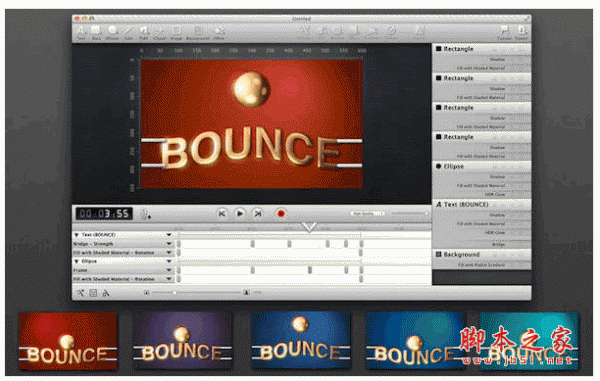Open the dropdown on Ellipse timeline row

point(169,261)
